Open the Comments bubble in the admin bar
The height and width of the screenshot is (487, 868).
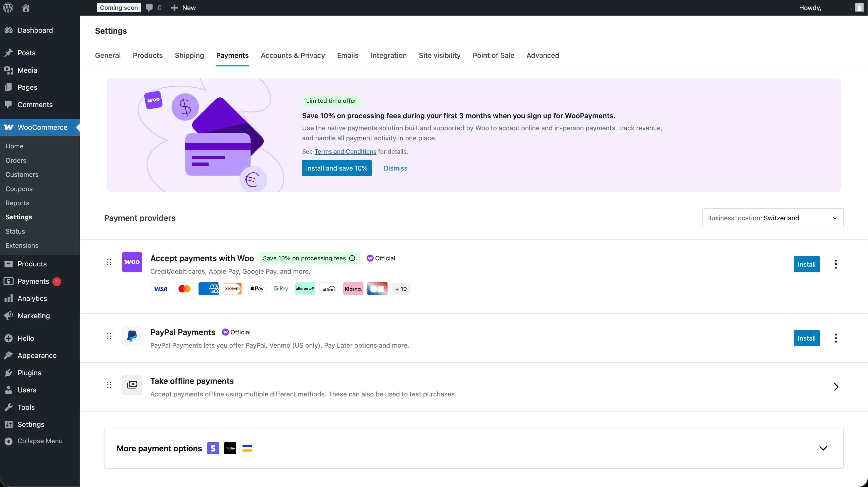point(150,7)
